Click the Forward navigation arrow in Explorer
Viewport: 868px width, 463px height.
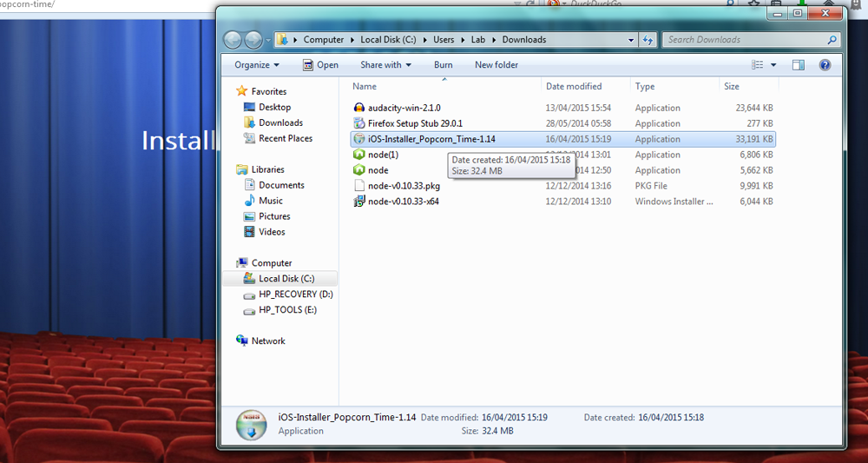(253, 39)
